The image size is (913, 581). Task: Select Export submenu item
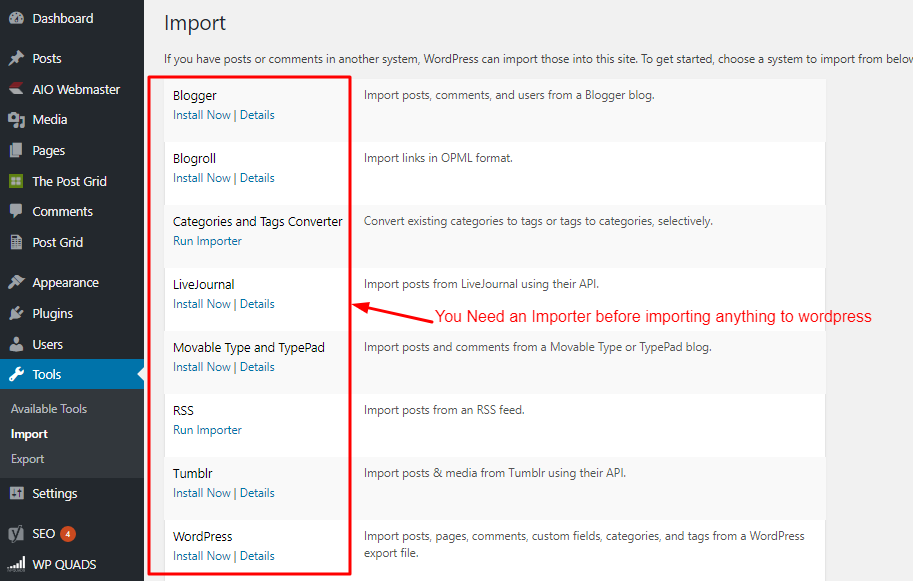pyautogui.click(x=27, y=459)
